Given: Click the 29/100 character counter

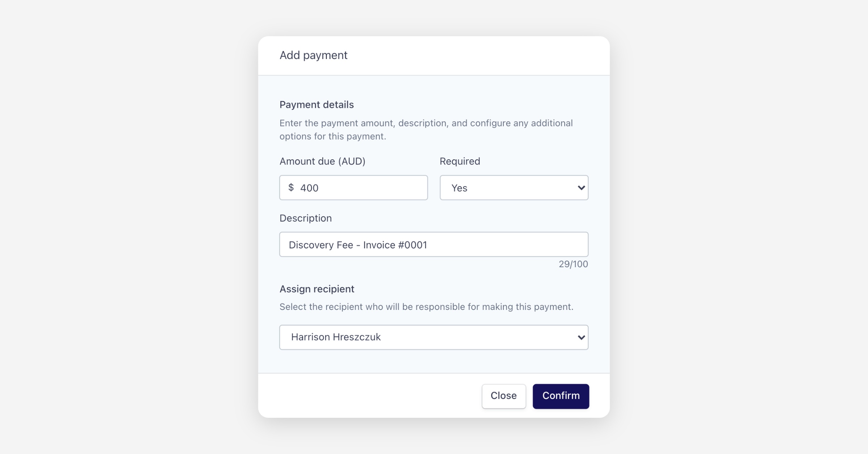Looking at the screenshot, I should (x=573, y=264).
